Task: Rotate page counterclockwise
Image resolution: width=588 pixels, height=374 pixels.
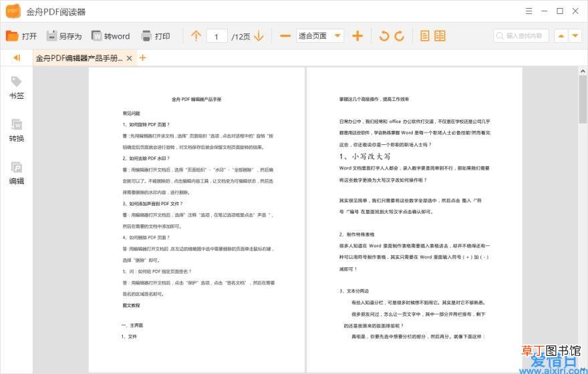Action: pos(384,36)
